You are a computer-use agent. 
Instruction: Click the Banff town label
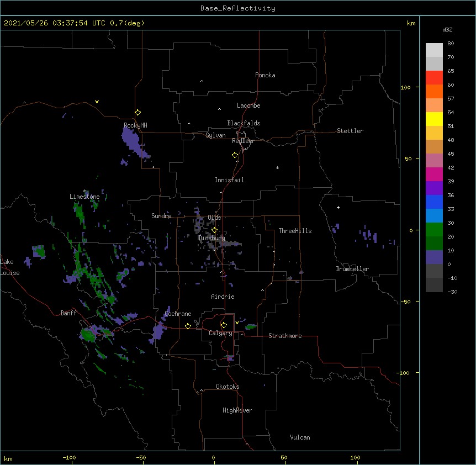tap(68, 313)
